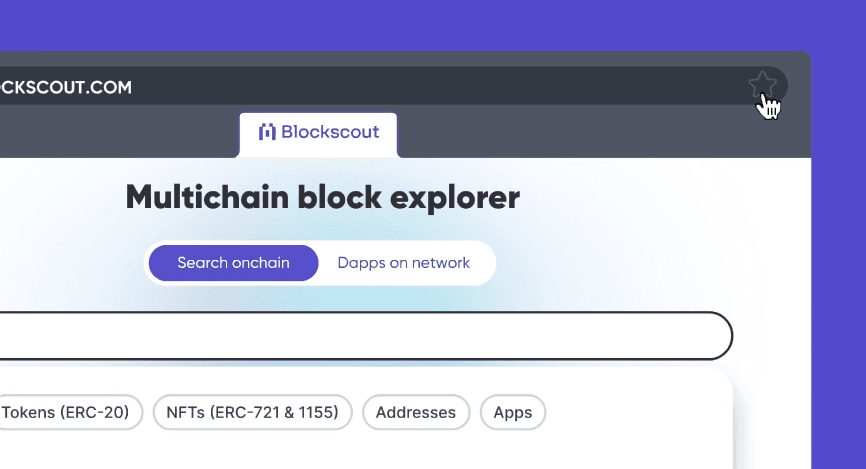866x469 pixels.
Task: Click empty tab strip left of Blockscout tab
Action: pos(116,133)
